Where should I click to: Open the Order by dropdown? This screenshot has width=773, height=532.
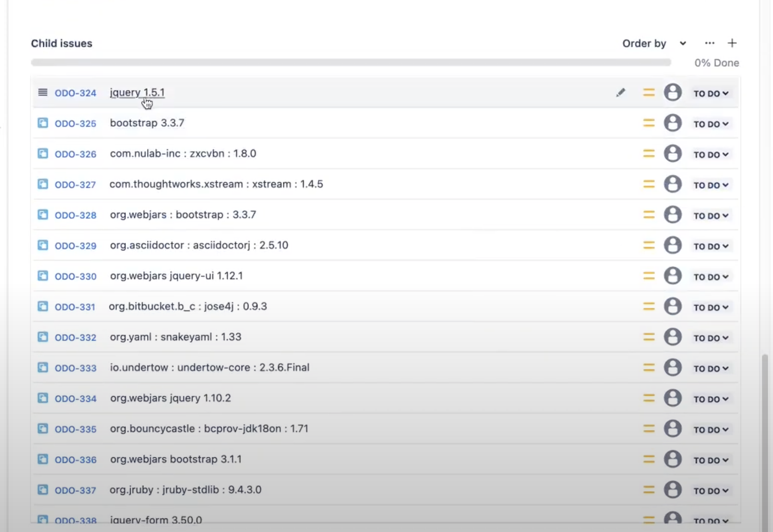pyautogui.click(x=654, y=43)
